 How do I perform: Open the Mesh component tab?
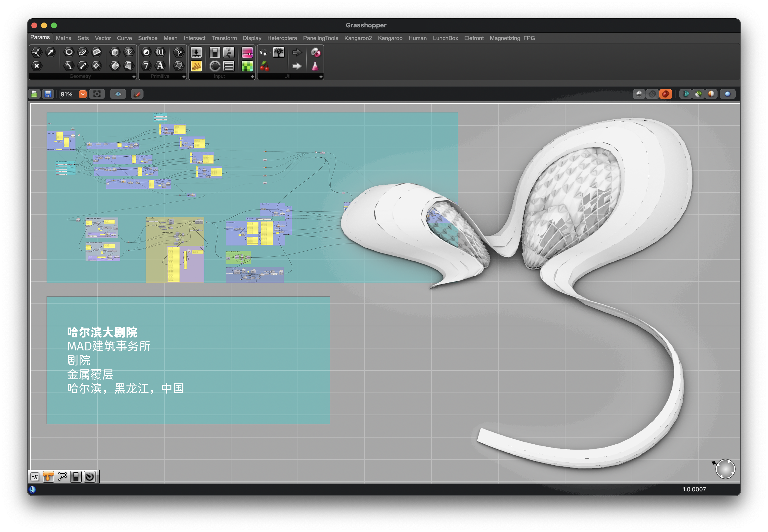click(170, 38)
